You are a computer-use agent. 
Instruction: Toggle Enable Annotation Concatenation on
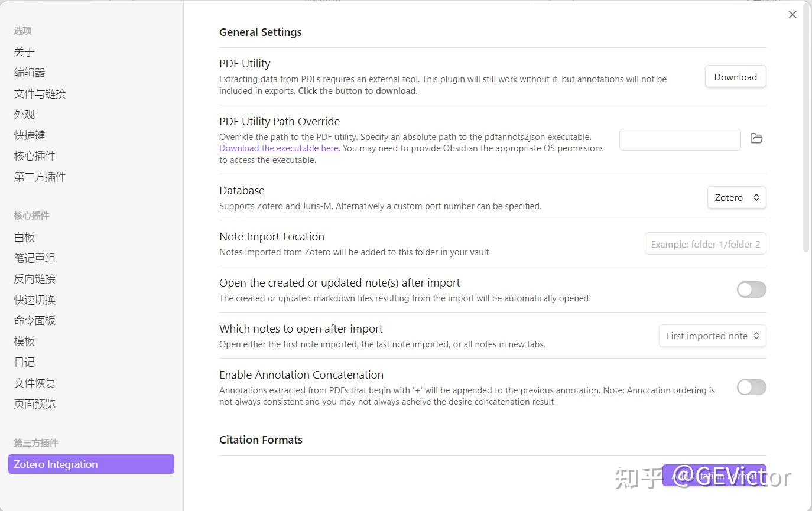pyautogui.click(x=751, y=387)
